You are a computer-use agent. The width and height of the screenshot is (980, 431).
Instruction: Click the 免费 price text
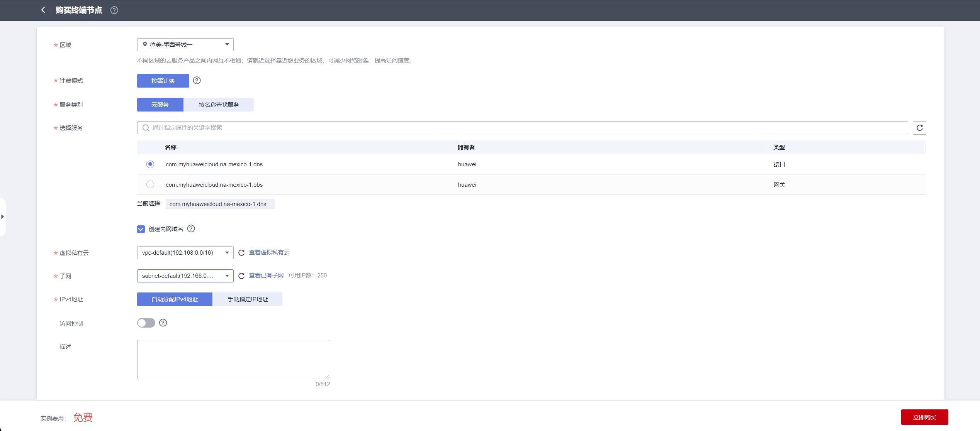pyautogui.click(x=83, y=417)
